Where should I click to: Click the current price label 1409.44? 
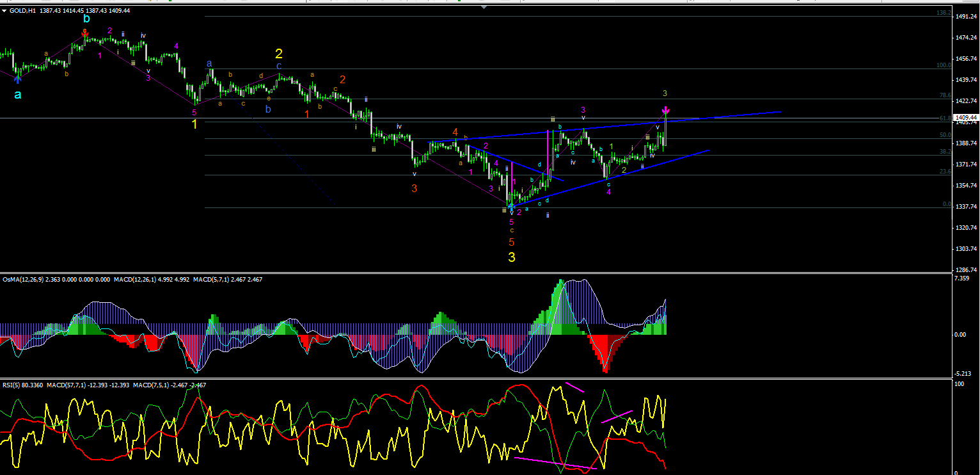(x=966, y=118)
